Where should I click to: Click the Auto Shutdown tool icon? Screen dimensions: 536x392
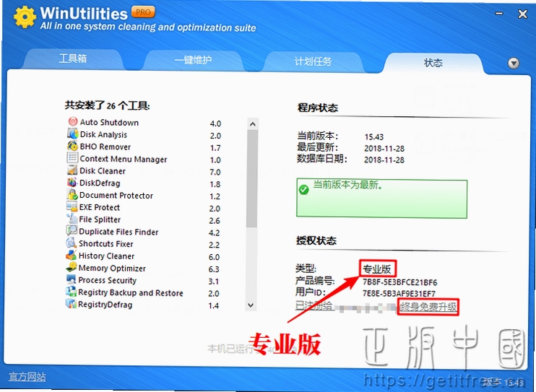(x=72, y=122)
